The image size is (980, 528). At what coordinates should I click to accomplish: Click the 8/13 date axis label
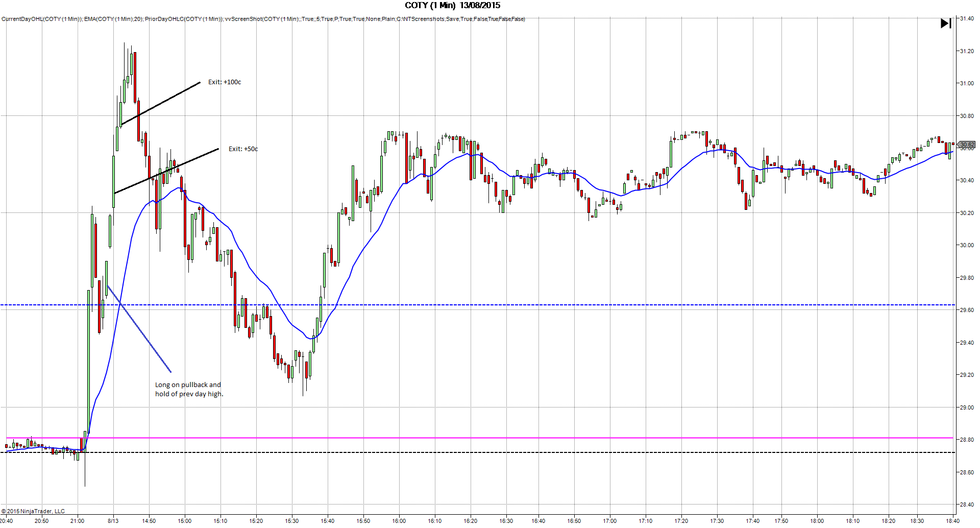(x=113, y=521)
